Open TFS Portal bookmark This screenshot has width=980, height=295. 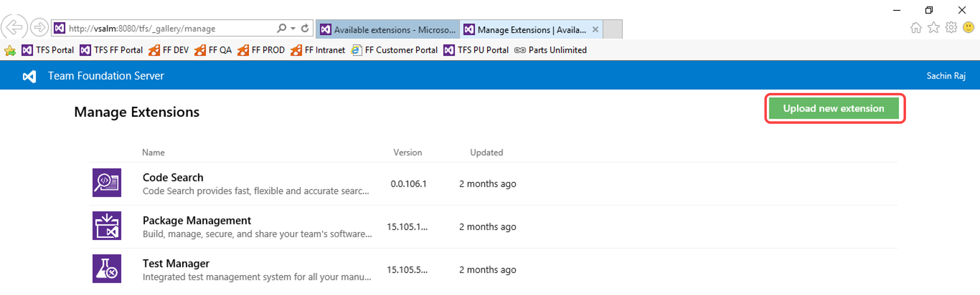48,50
